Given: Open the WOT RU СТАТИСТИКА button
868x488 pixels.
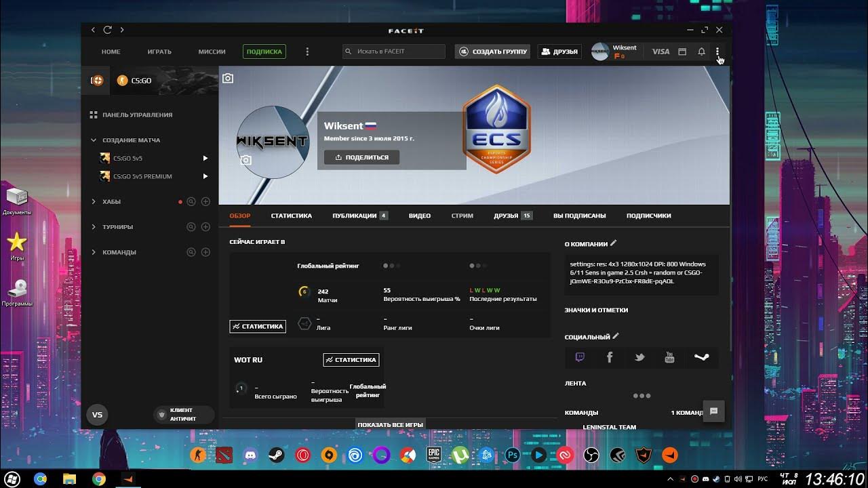Looking at the screenshot, I should 351,360.
